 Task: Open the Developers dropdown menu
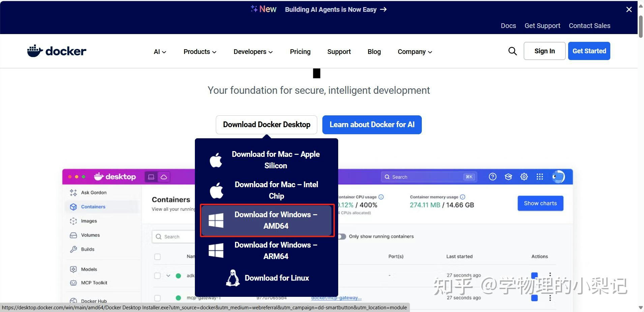point(253,52)
